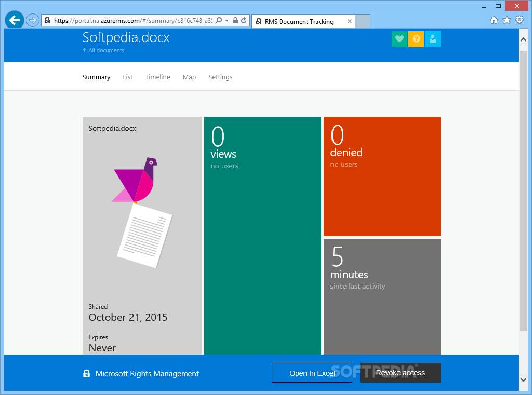532x395 pixels.
Task: Click the security lock icon in address bar
Action: click(x=235, y=20)
